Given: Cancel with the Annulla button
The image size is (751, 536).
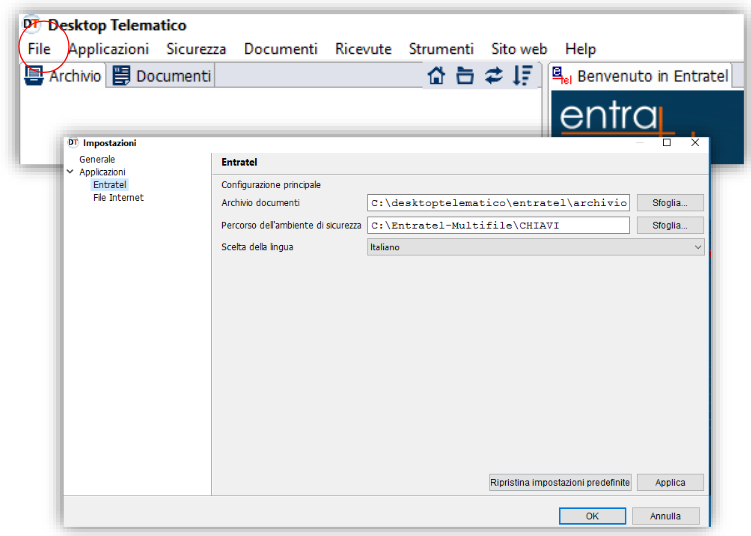Looking at the screenshot, I should point(665,516).
